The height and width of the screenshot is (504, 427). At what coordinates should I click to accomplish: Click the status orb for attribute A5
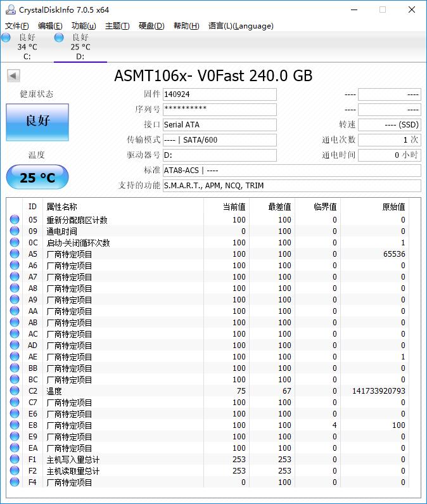(15, 254)
